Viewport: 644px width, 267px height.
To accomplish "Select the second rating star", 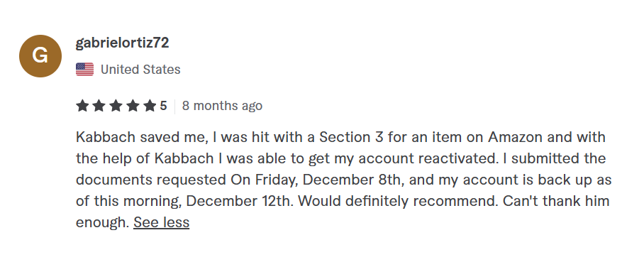I will (99, 106).
